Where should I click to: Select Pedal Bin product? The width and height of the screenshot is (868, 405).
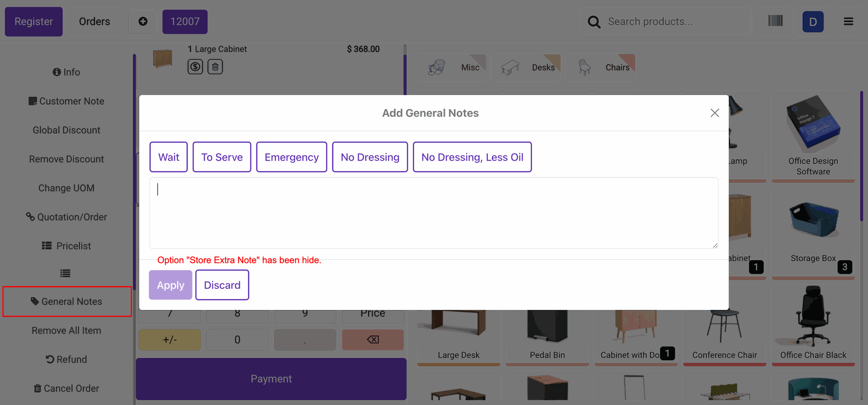click(x=547, y=337)
